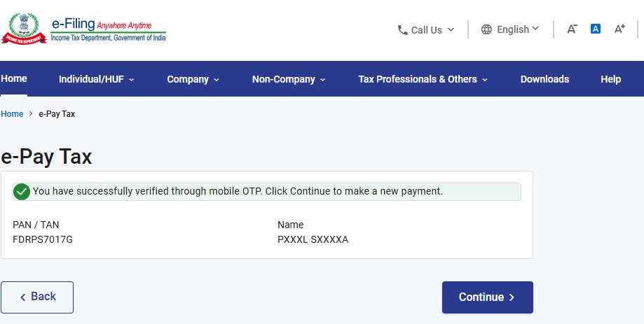Expand the Call Us dropdown
644x324 pixels.
[x=426, y=30]
